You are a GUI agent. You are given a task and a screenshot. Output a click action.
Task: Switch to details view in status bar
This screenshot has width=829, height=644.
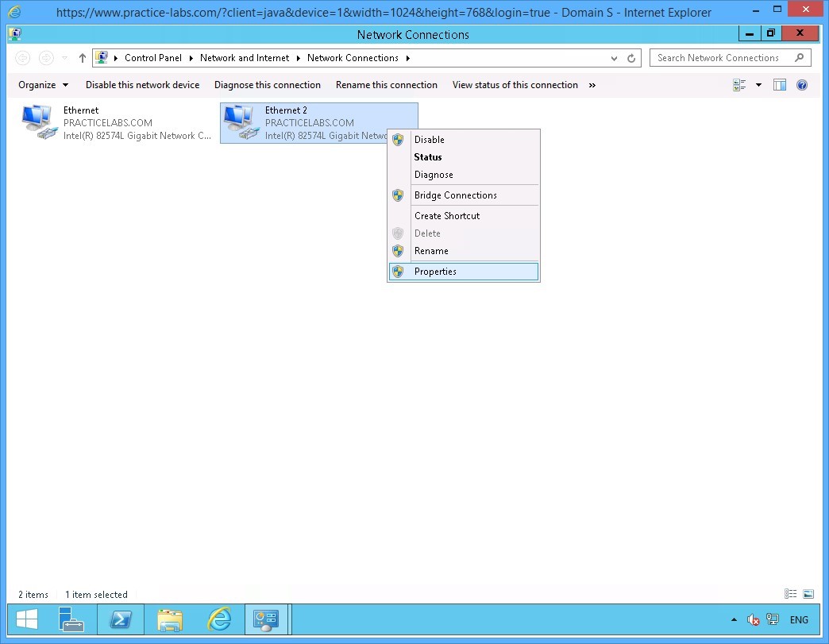[x=790, y=594]
